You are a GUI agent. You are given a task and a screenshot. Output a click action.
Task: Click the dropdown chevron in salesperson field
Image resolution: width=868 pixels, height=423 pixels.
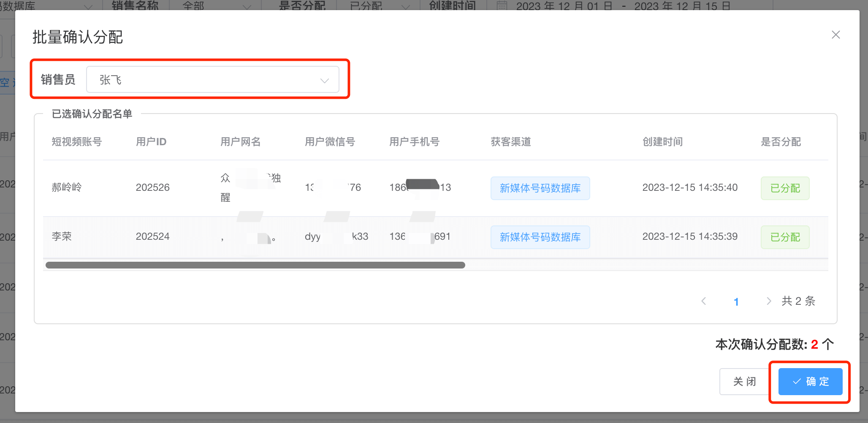point(324,81)
